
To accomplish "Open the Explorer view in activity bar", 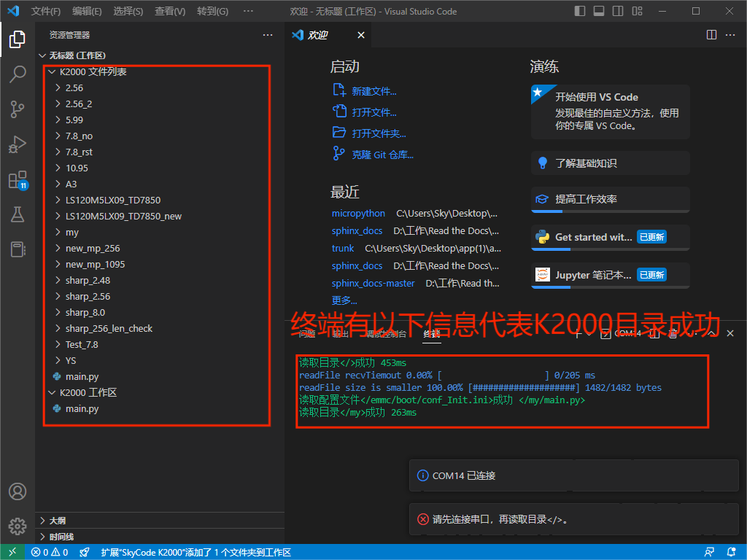I will click(x=18, y=39).
